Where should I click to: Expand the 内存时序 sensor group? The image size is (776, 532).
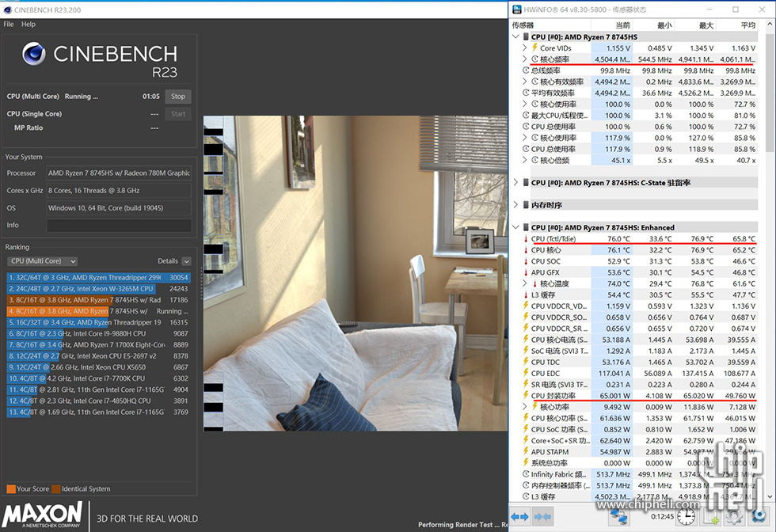(x=515, y=204)
